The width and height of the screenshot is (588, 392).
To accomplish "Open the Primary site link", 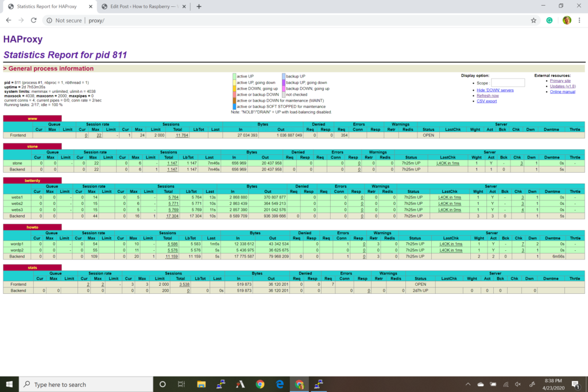I will pyautogui.click(x=560, y=80).
